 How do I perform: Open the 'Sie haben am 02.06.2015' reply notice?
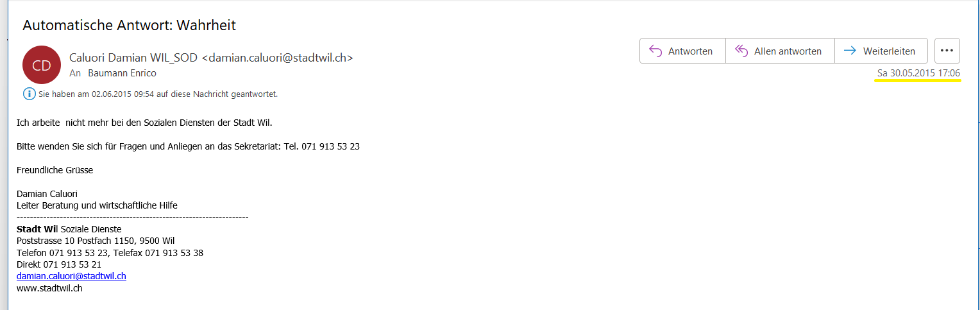point(158,94)
